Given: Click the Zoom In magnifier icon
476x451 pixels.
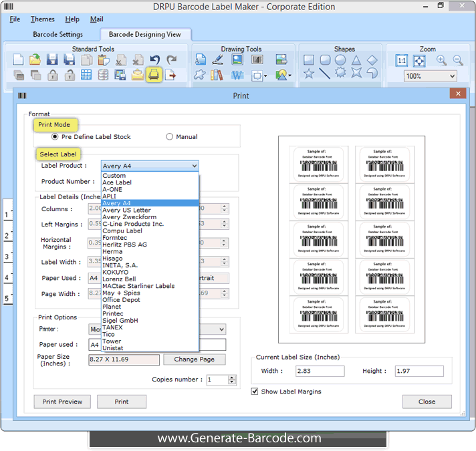Looking at the screenshot, I should (441, 60).
